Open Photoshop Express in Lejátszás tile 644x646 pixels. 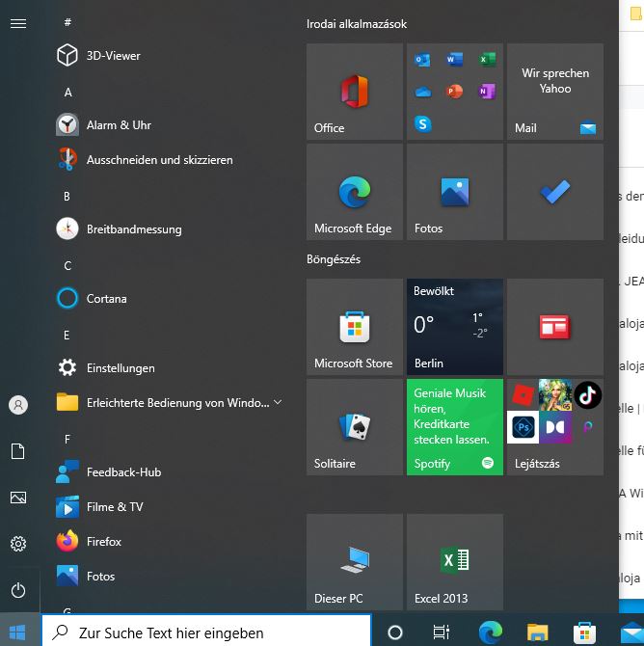tap(523, 427)
